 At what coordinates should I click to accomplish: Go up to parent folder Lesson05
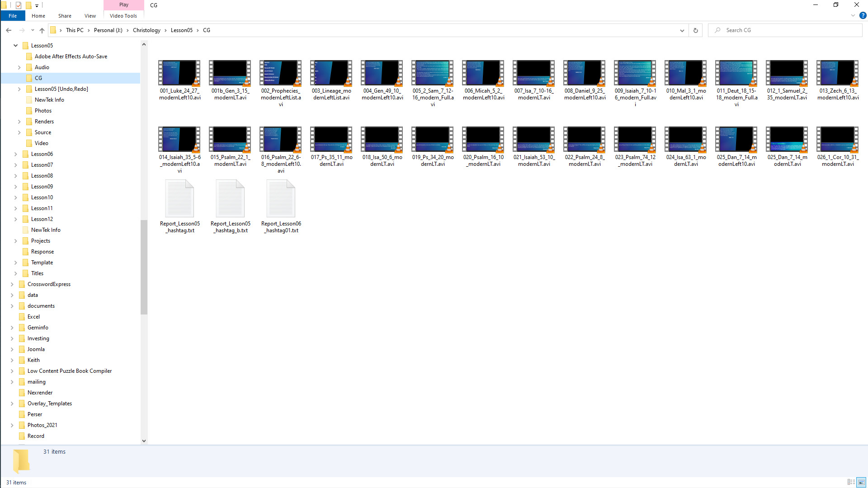tap(42, 30)
